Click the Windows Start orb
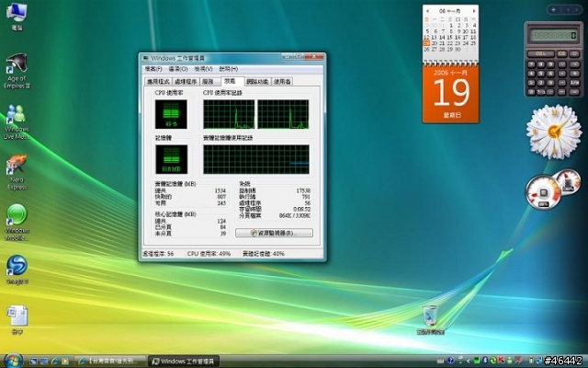 click(x=14, y=361)
